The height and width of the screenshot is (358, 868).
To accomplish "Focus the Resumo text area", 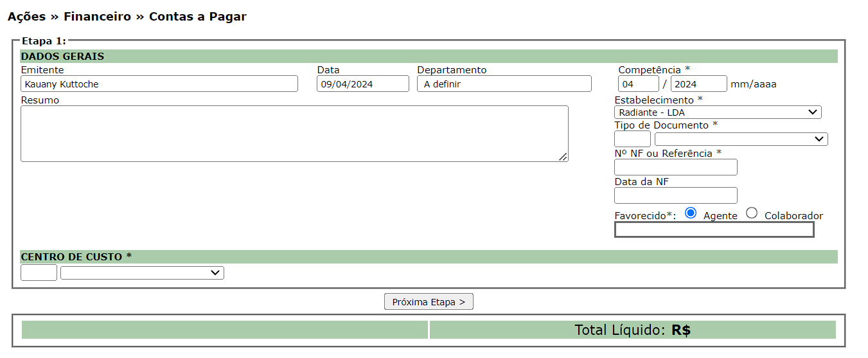I will [x=294, y=133].
